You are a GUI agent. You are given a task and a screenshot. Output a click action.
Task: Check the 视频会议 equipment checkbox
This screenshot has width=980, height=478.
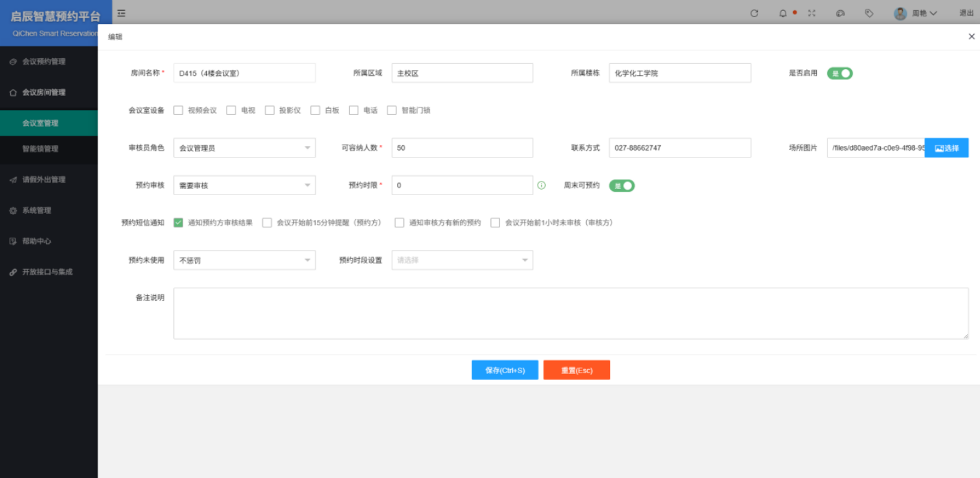179,110
